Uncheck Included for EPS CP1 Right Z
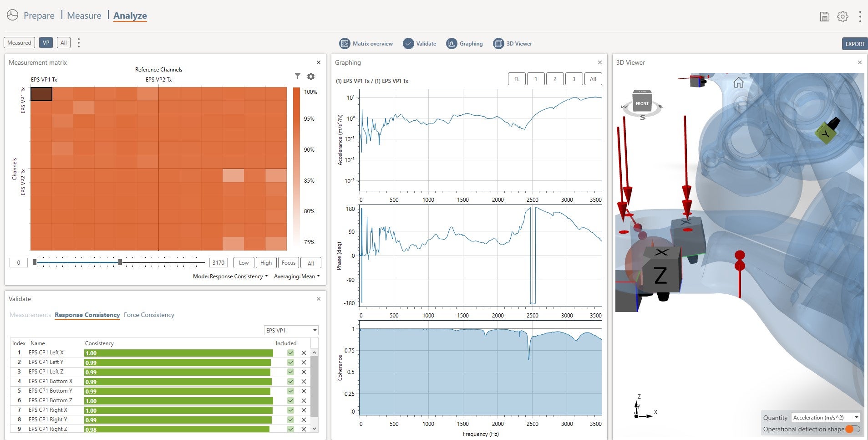Screen dimensions: 868x440 coord(290,429)
